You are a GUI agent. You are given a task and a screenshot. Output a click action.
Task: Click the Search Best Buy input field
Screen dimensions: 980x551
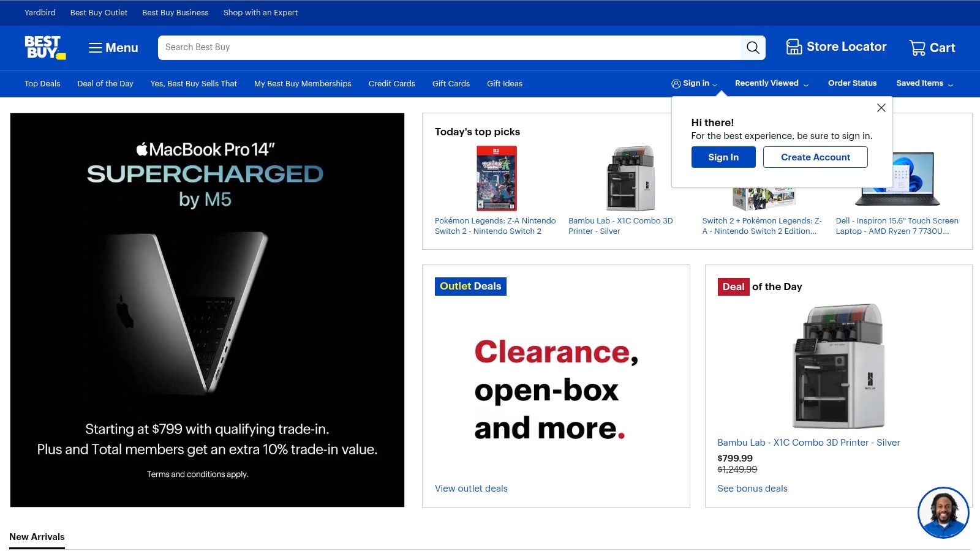(x=429, y=47)
